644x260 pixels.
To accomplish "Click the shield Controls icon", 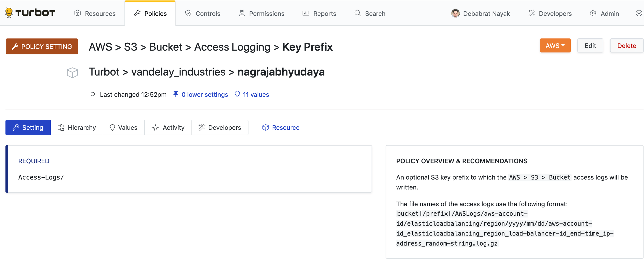I will (188, 13).
